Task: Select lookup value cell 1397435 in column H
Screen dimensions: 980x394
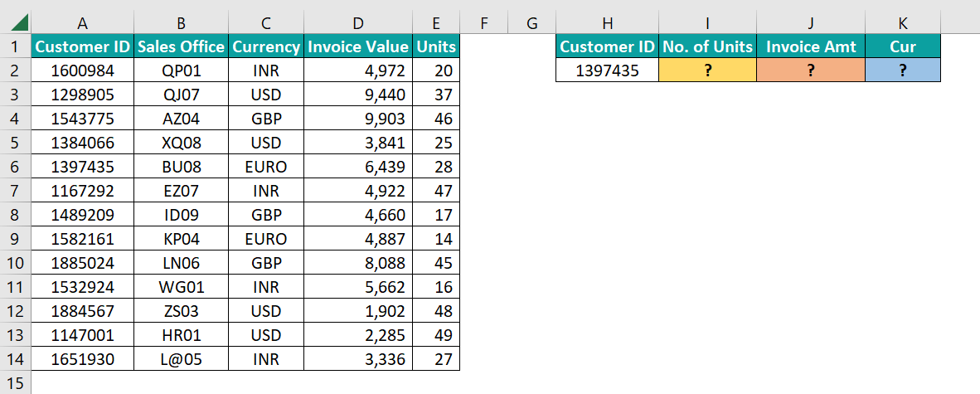Action: point(607,71)
